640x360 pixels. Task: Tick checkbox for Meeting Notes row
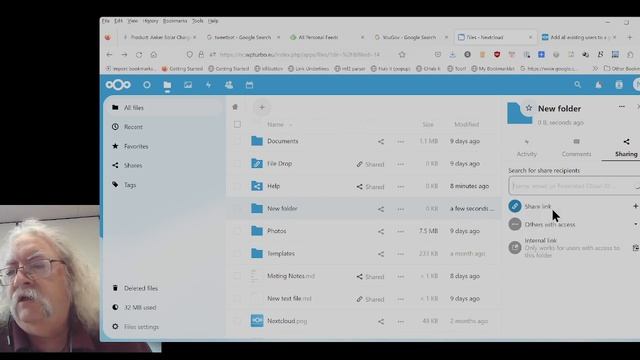(237, 276)
